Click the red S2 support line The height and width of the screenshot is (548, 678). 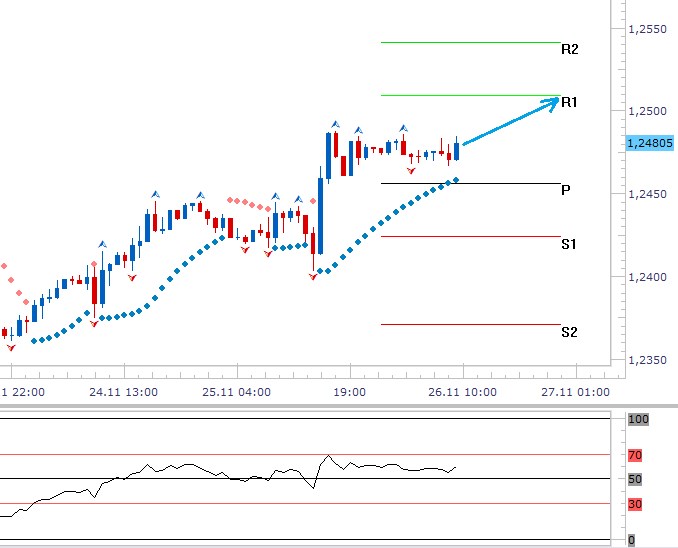[470, 324]
